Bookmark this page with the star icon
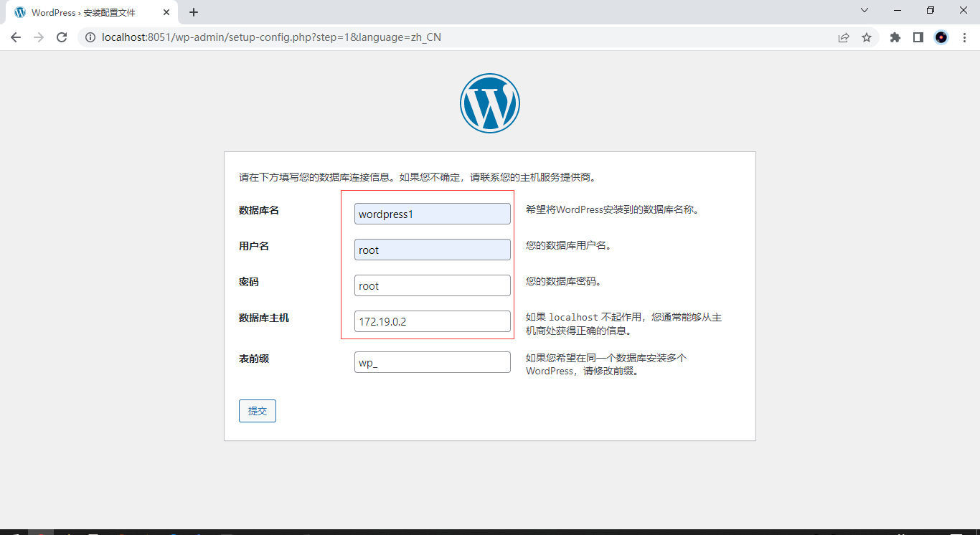The height and width of the screenshot is (535, 980). click(867, 37)
